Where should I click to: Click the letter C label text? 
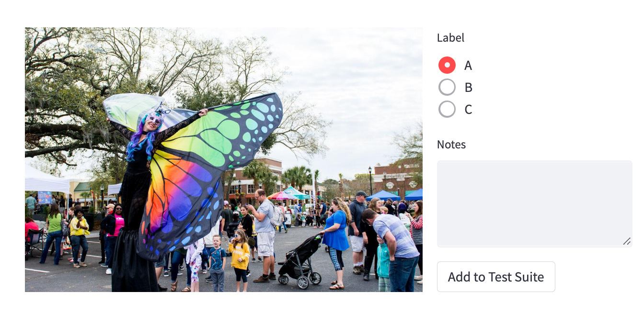coord(468,110)
